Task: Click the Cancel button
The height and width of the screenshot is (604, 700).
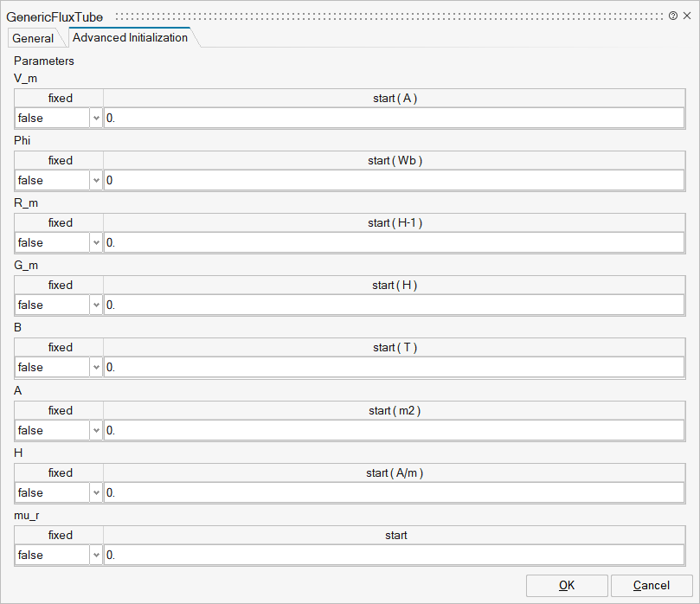Action: [x=651, y=586]
